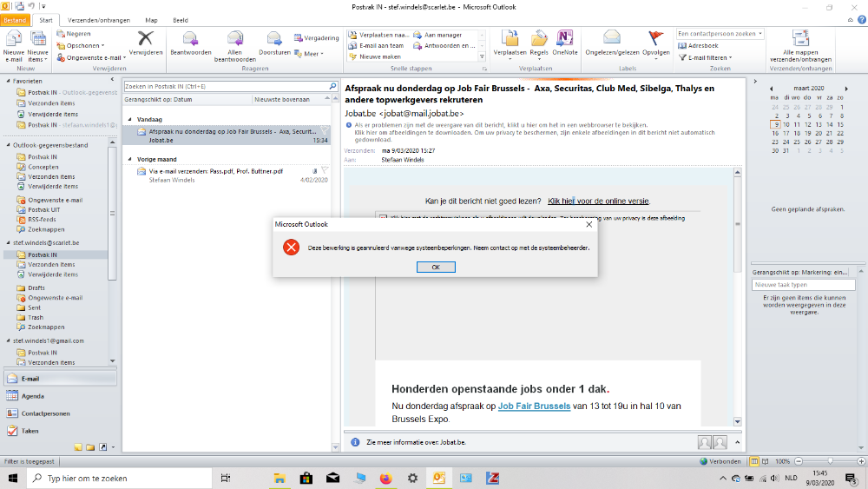This screenshot has width=868, height=489.
Task: Click the Job Fair Brussels link
Action: tap(534, 406)
